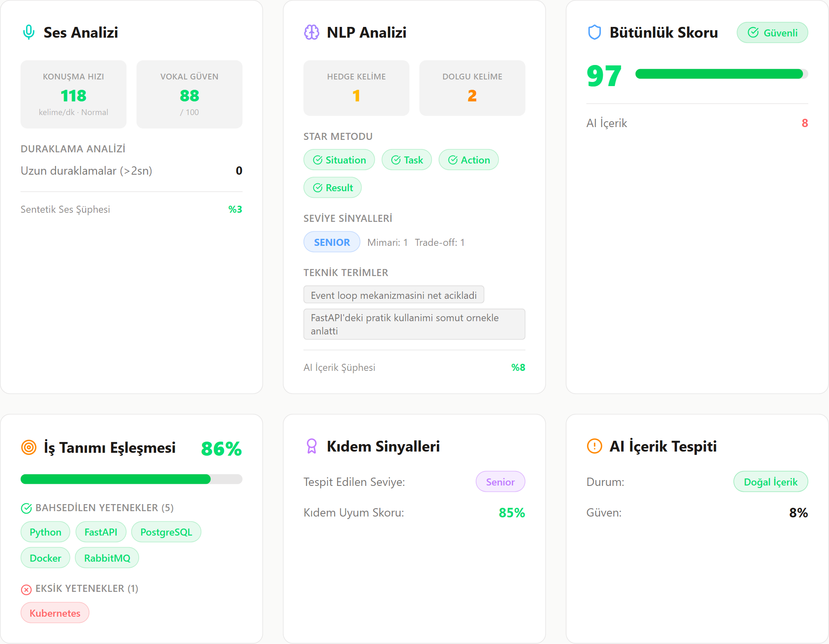Click the target icon beside İş Tanımı Eşleşmesi
This screenshot has height=644, width=829.
[29, 447]
